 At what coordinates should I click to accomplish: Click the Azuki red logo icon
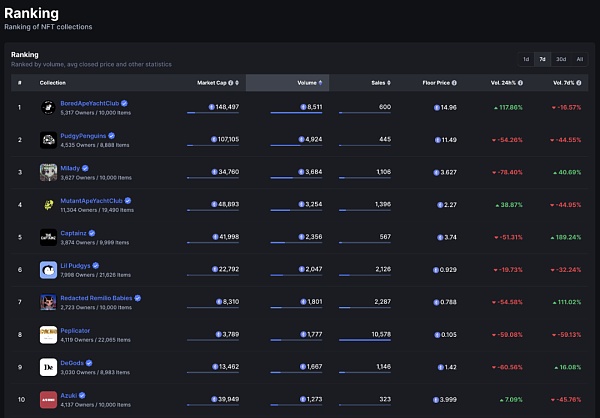(48, 399)
